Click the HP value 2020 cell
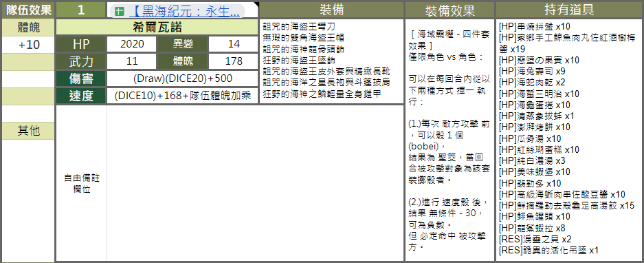The image size is (644, 263). tap(132, 44)
